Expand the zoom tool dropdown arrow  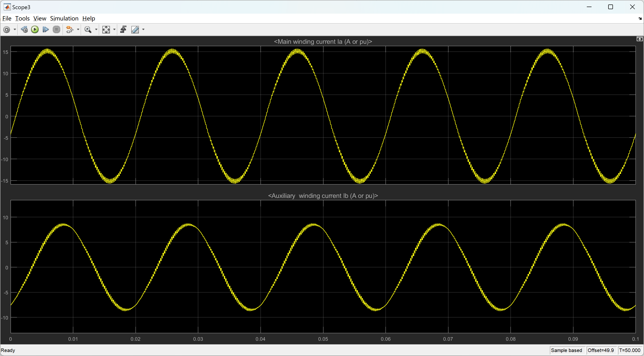pyautogui.click(x=96, y=30)
